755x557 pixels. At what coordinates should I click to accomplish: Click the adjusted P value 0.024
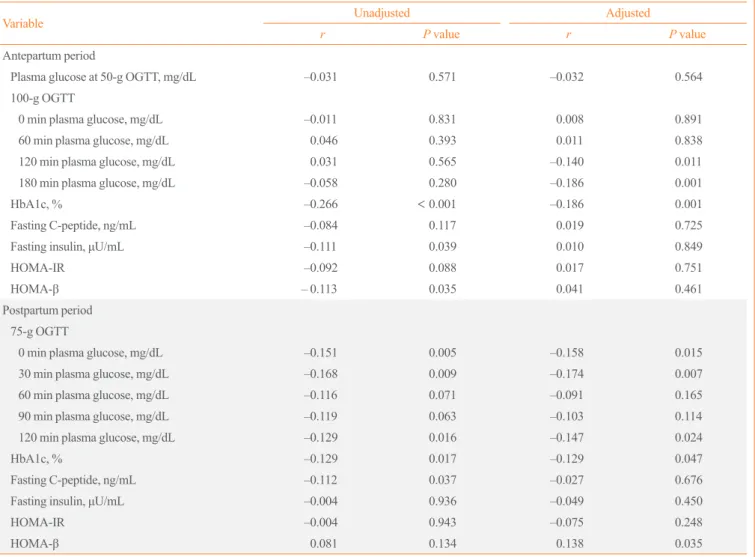click(x=689, y=438)
